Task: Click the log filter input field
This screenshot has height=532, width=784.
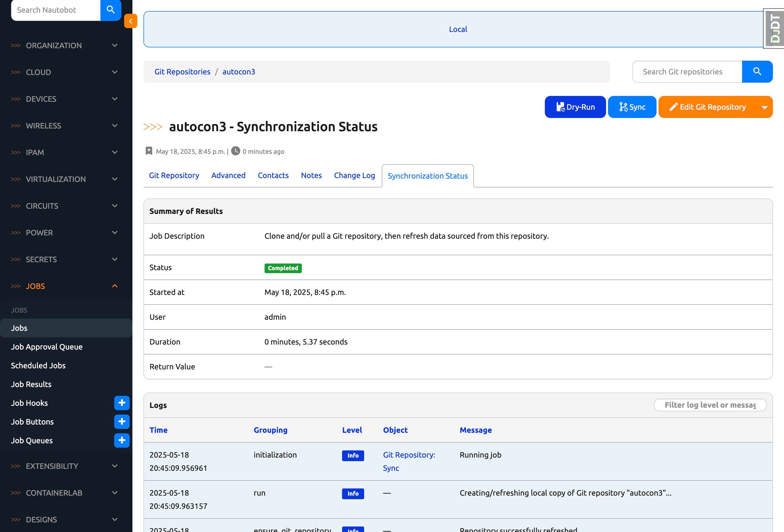Action: coord(710,405)
